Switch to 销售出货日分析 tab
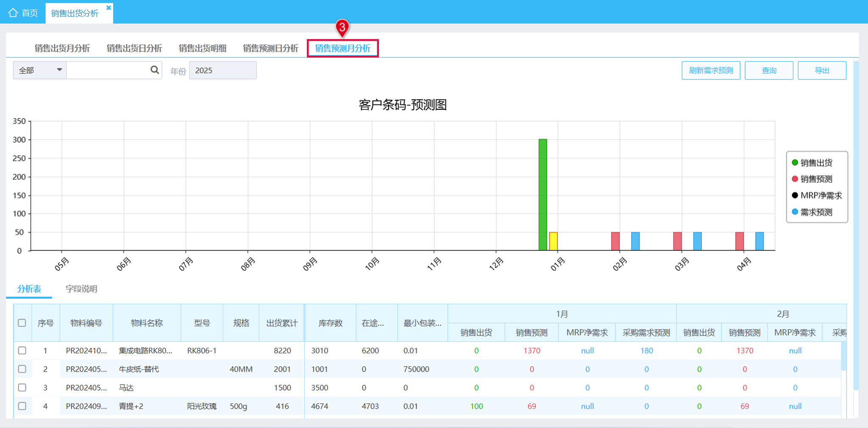The width and height of the screenshot is (868, 428). (x=134, y=48)
